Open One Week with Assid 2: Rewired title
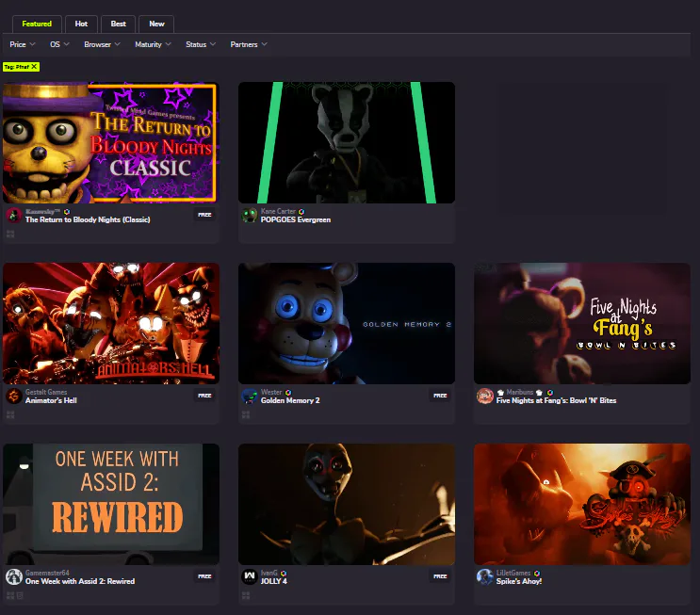The image size is (700, 615). [80, 581]
